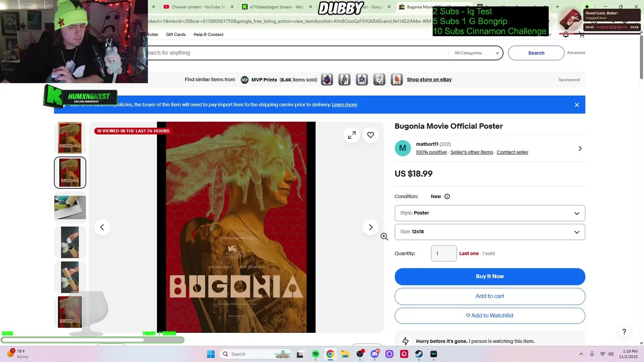Open Gift Cards in eBay top menu
The width and height of the screenshot is (644, 362).
(176, 35)
